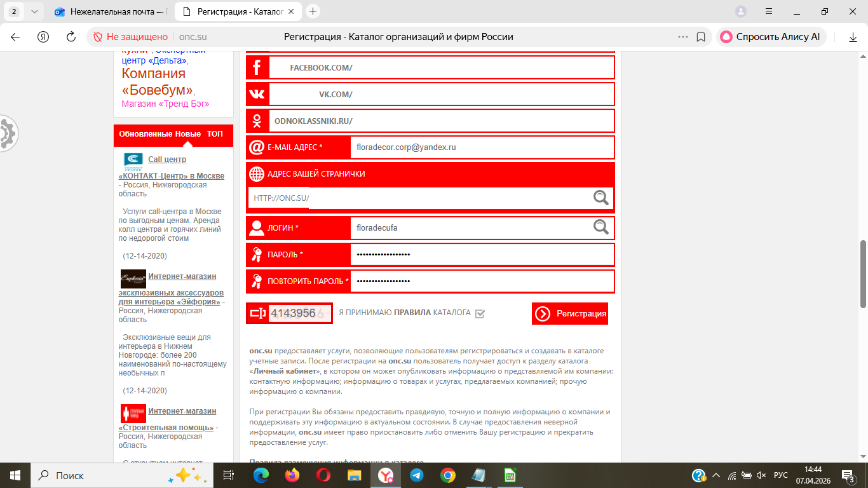
Task: Open the network status tray icon
Action: (x=732, y=475)
